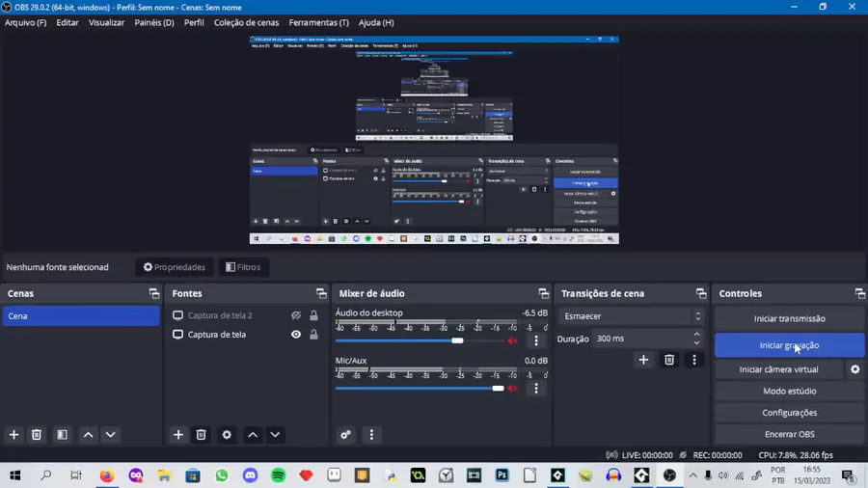Open Spotify from the taskbar
The image size is (868, 488).
pyautogui.click(x=279, y=475)
